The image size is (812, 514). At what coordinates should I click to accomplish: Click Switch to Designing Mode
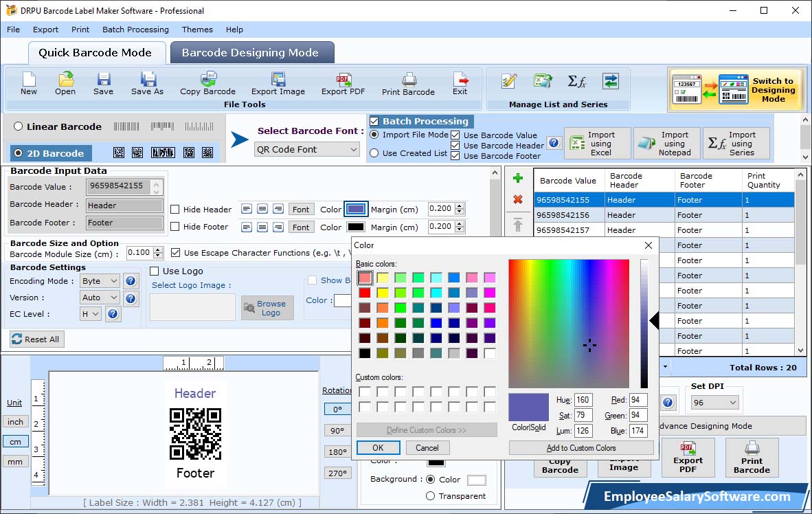736,89
